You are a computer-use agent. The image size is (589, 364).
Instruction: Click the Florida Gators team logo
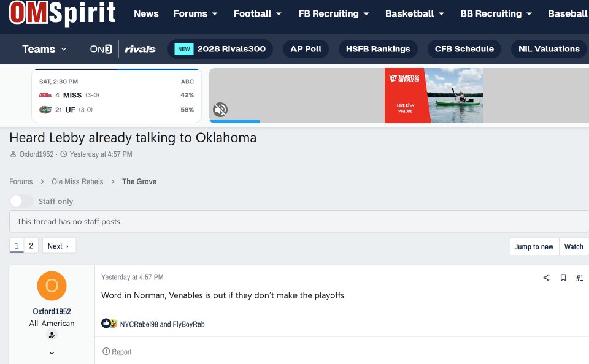[x=45, y=110]
